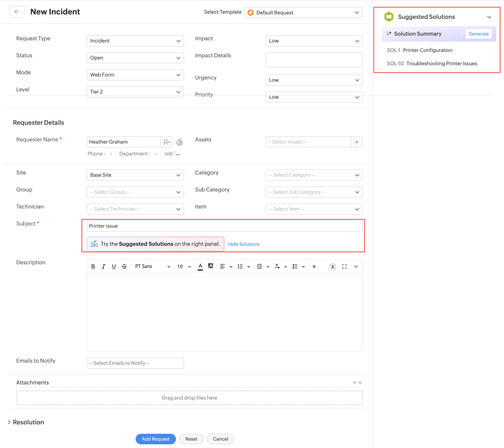This screenshot has height=448, width=504.
Task: Open the Select Sub Category dropdown
Action: click(314, 192)
